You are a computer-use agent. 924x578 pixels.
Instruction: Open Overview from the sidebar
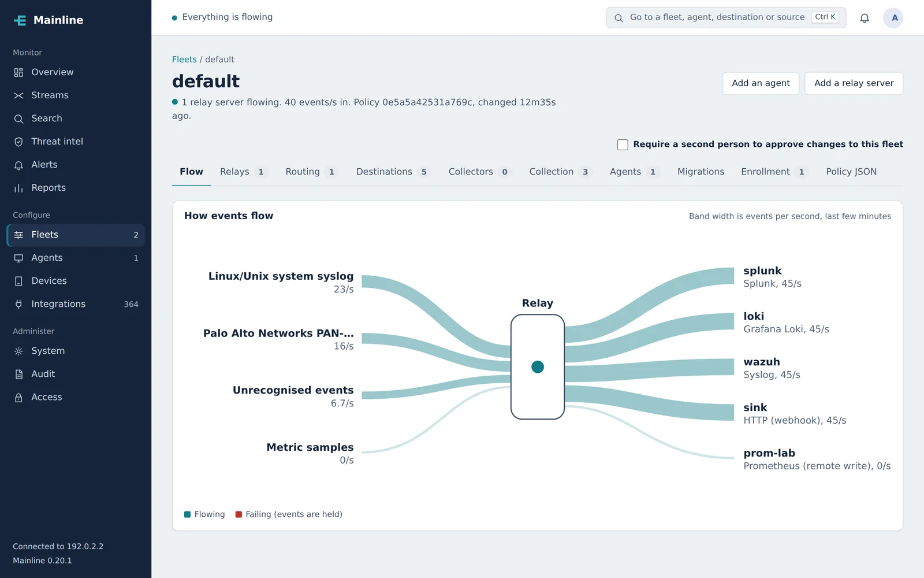click(76, 72)
